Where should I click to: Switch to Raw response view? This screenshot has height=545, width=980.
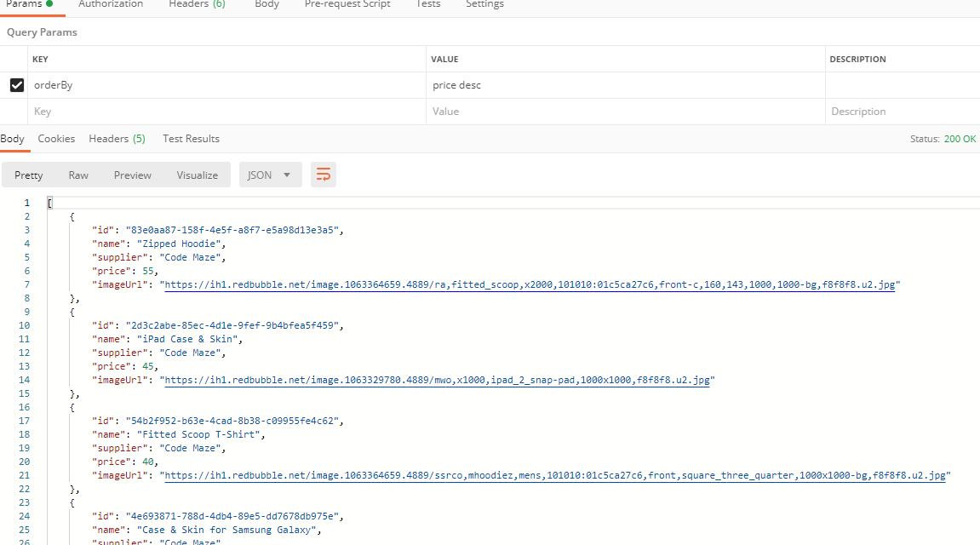tap(78, 175)
